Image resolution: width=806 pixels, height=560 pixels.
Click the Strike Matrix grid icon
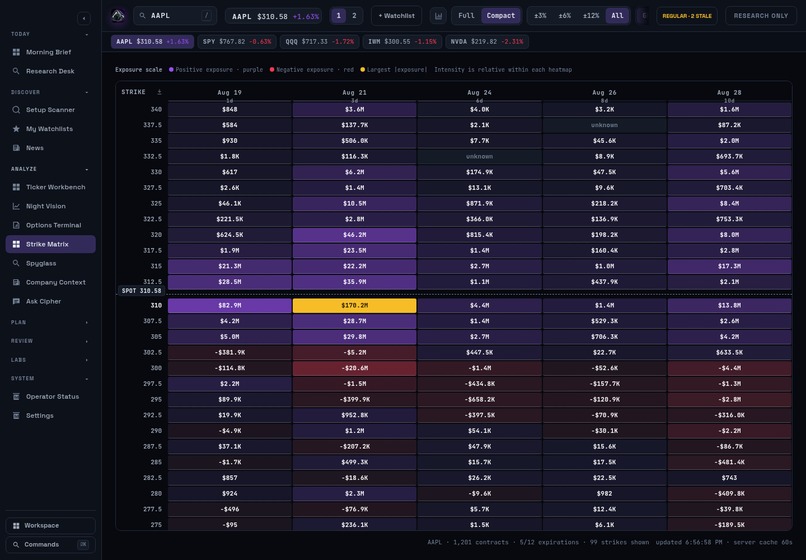[x=16, y=244]
